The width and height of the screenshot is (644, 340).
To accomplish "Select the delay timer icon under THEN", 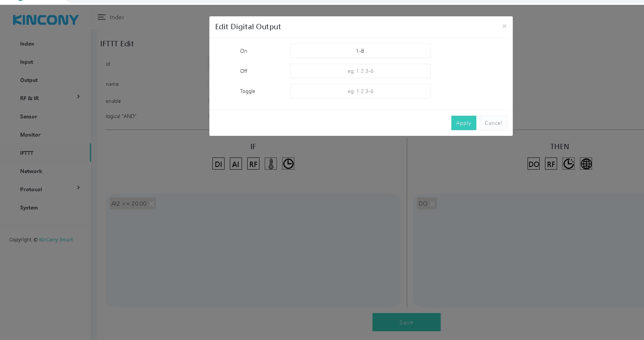I will (568, 164).
